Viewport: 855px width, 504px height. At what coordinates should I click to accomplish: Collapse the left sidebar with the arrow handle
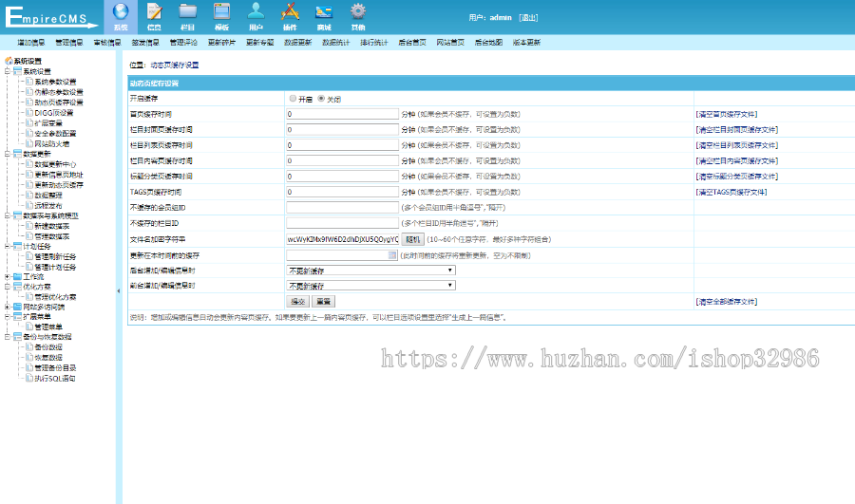(119, 291)
